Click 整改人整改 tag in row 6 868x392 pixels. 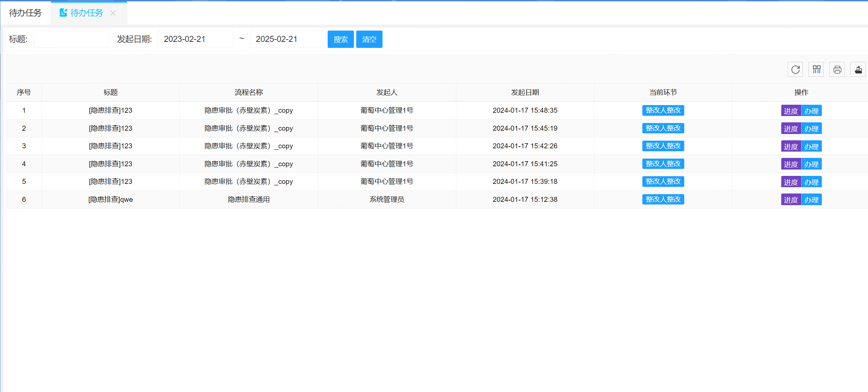(663, 199)
